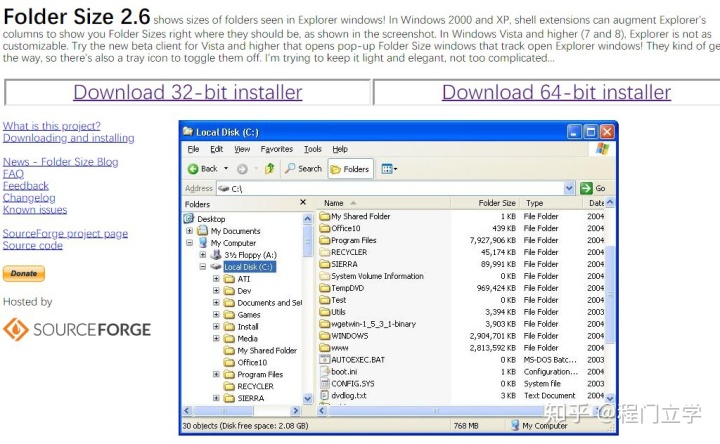Expand 3½ Floppy (A:) tree node
This screenshot has height=444, width=720.
(202, 254)
